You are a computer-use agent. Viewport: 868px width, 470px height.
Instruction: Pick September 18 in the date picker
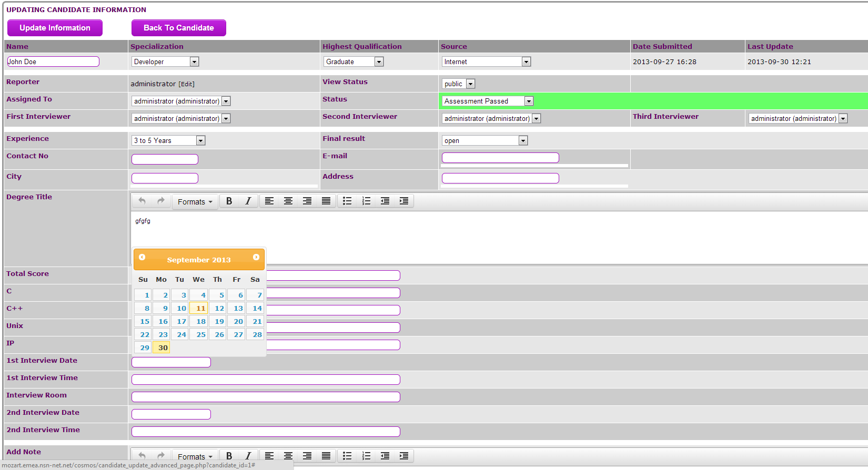199,321
